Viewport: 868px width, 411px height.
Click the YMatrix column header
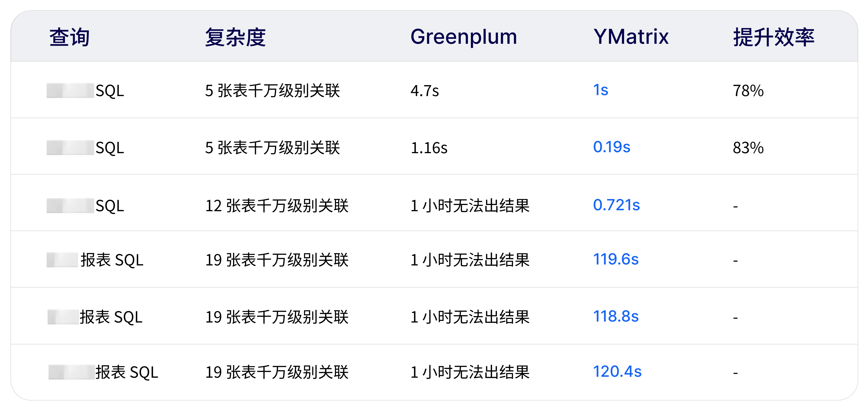click(x=631, y=36)
